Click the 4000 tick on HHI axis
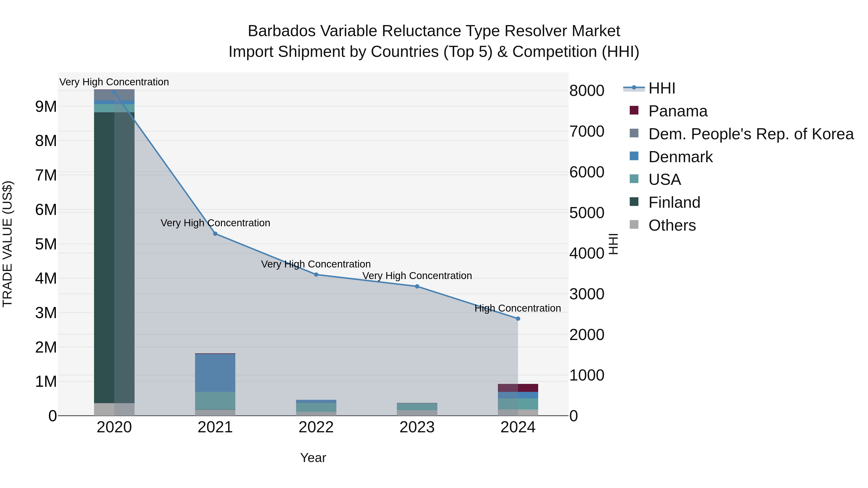The width and height of the screenshot is (868, 488). pos(587,253)
